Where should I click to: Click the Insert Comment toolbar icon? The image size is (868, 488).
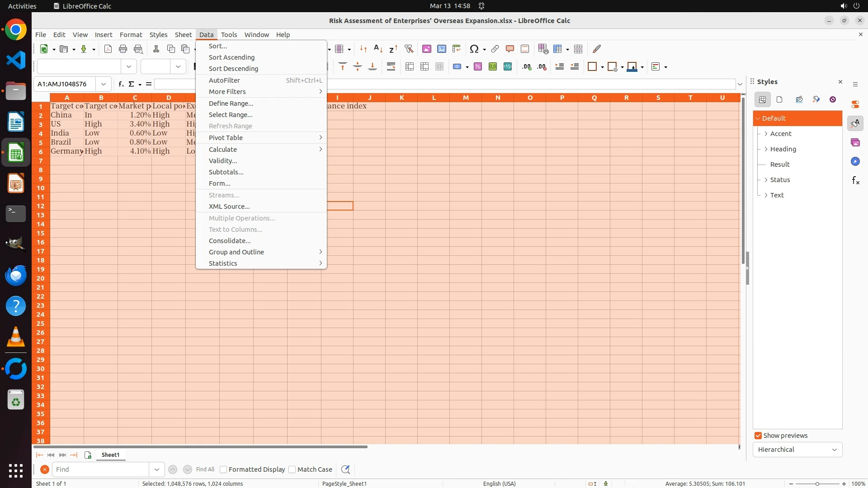point(510,49)
